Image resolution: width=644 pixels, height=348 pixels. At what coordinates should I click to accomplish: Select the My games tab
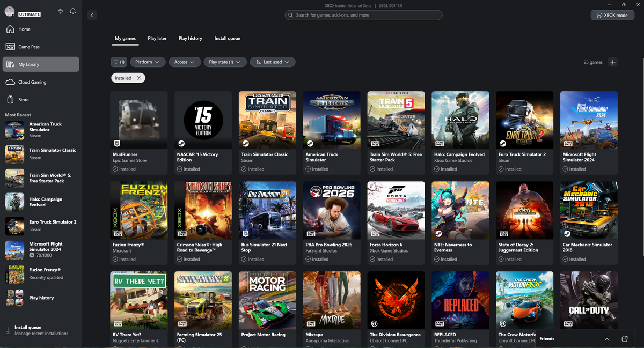click(125, 39)
